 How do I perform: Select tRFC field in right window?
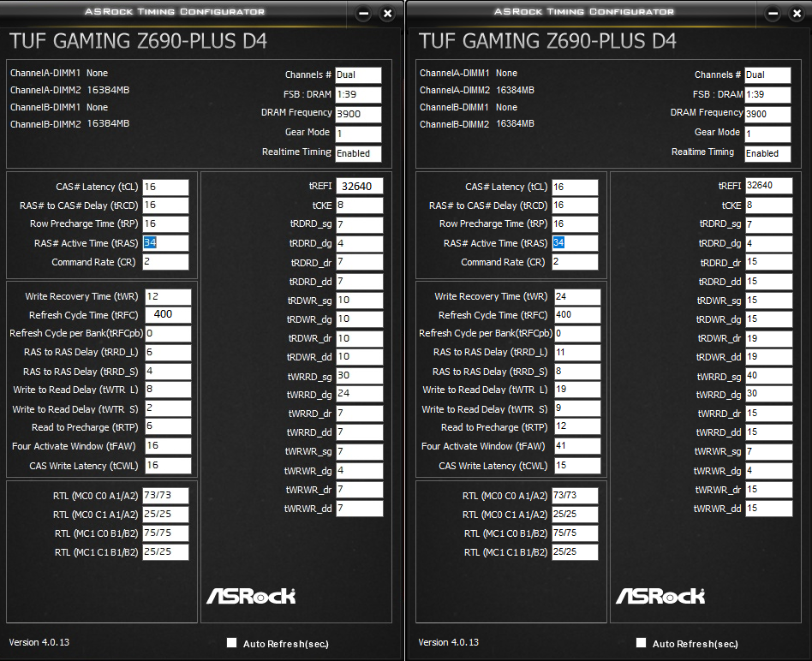pos(577,315)
